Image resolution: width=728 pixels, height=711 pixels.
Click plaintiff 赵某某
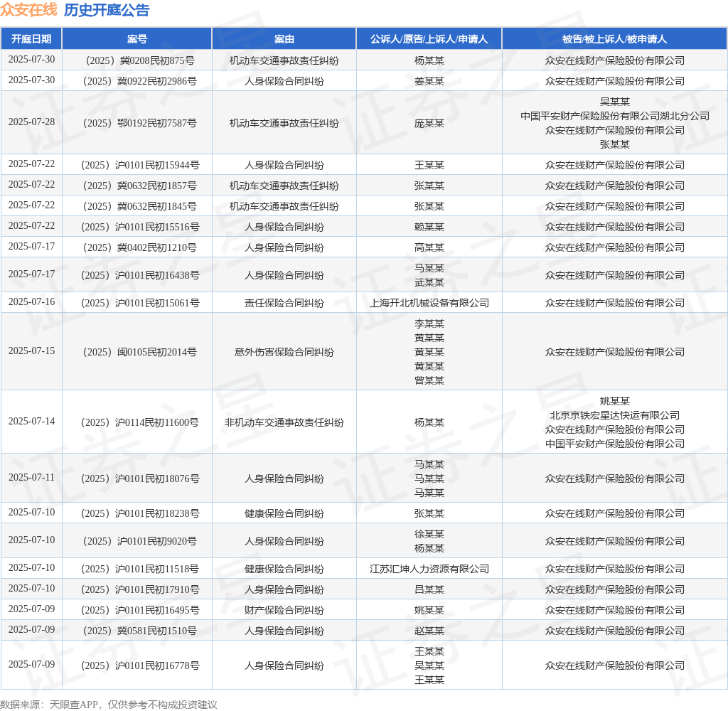click(x=429, y=631)
